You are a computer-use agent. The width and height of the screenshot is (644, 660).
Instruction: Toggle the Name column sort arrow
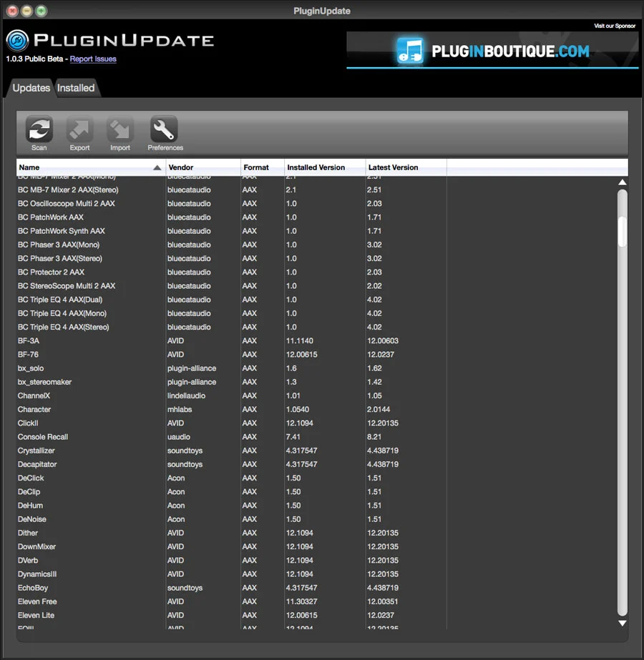157,167
